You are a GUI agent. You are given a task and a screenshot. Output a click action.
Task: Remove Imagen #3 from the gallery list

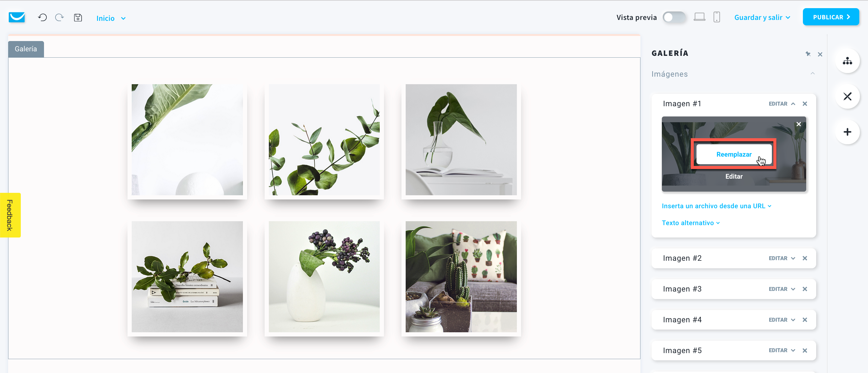(x=805, y=289)
